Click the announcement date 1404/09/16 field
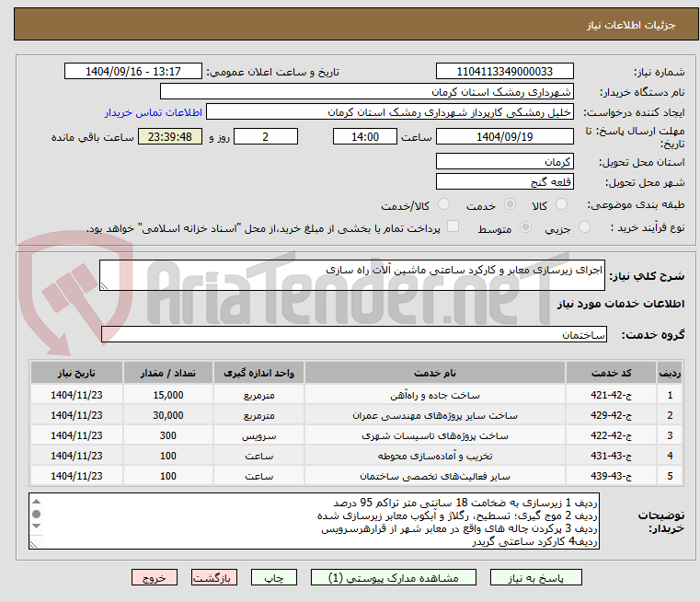The height and width of the screenshot is (602, 700). point(133,72)
